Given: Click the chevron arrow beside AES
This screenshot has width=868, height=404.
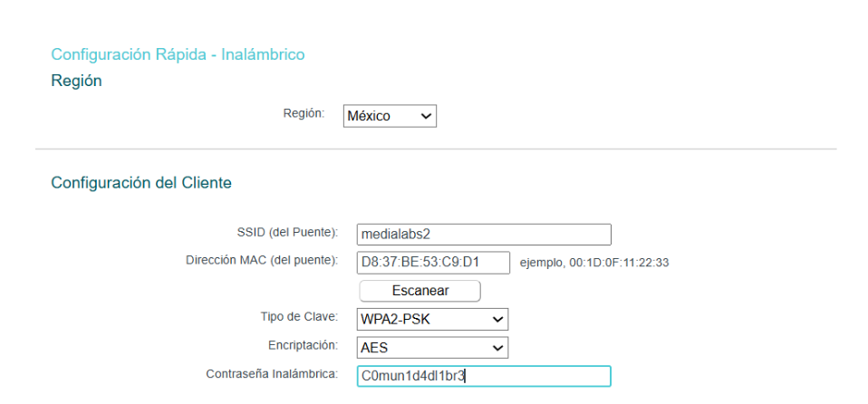Looking at the screenshot, I should tap(496, 348).
